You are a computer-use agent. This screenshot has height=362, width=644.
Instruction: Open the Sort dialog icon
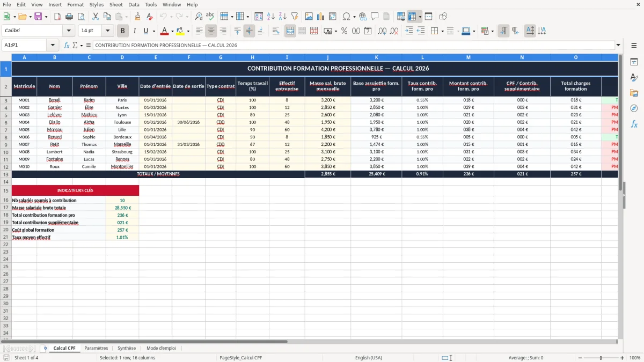259,17
